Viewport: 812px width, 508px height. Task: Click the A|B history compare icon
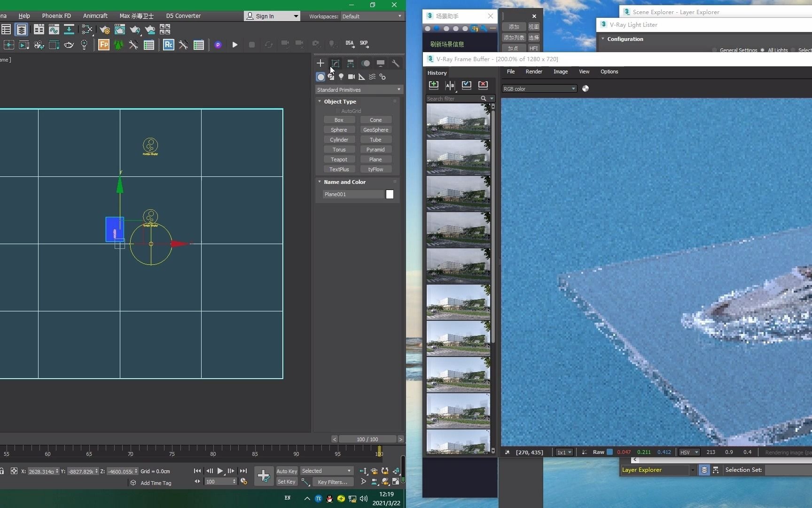450,85
